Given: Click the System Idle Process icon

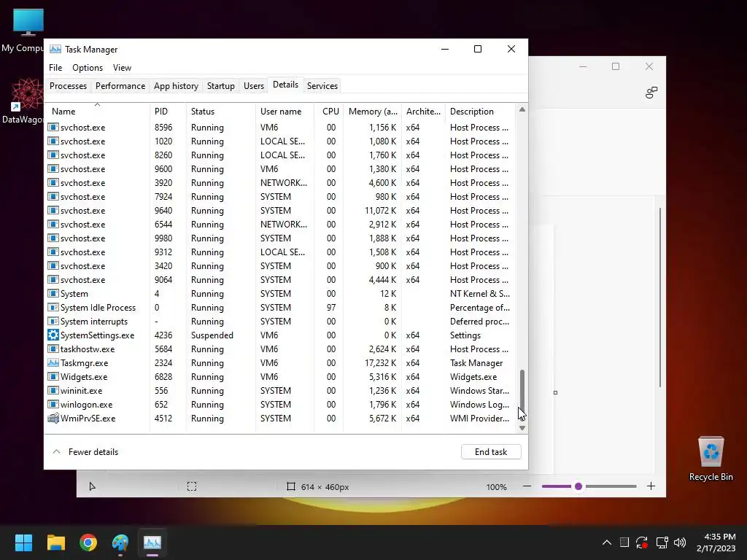Looking at the screenshot, I should click(x=53, y=308).
